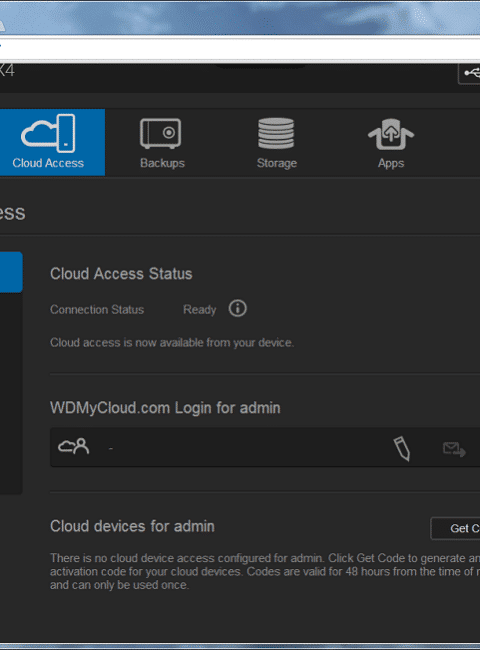The image size is (480, 650).
Task: Edit WDMyCloud.com login with pencil icon
Action: [401, 448]
